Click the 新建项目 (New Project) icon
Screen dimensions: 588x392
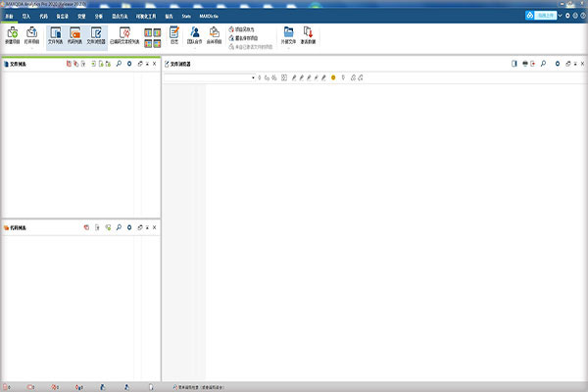tap(13, 35)
